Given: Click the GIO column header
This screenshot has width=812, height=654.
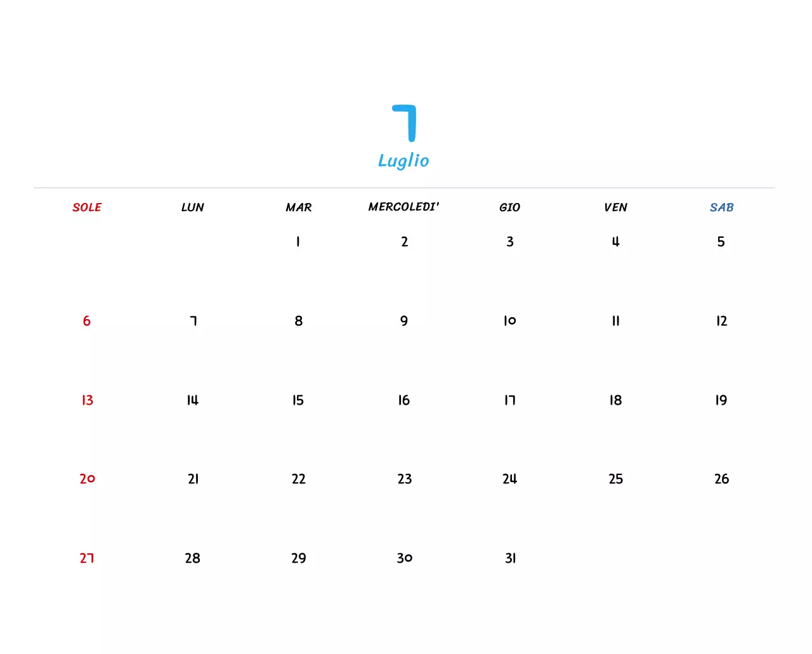Looking at the screenshot, I should pos(509,207).
